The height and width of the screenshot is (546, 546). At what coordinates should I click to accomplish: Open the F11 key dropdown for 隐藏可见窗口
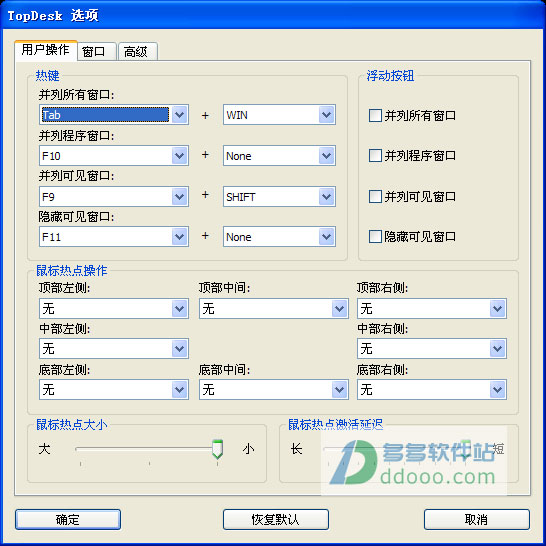[114, 237]
